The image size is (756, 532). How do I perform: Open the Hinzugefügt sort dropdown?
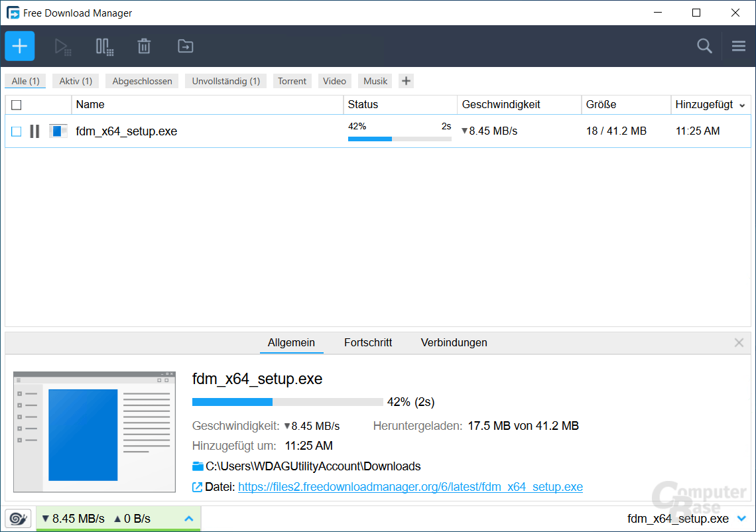[742, 105]
